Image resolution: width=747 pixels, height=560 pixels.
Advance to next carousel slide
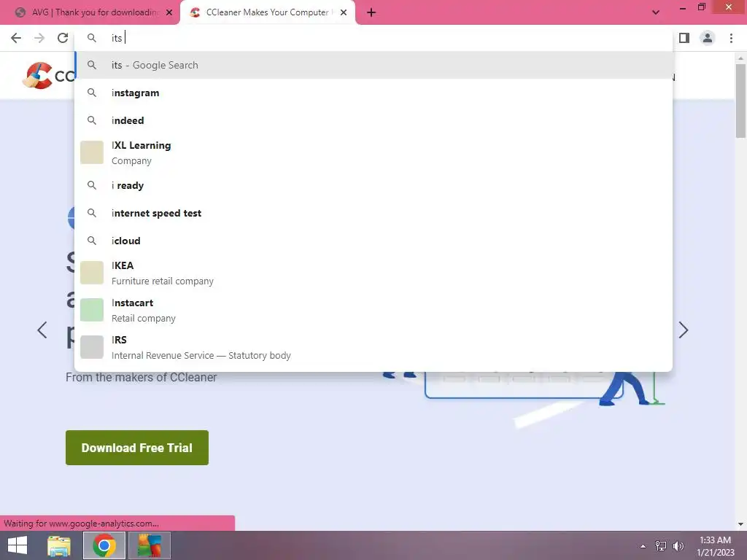683,330
